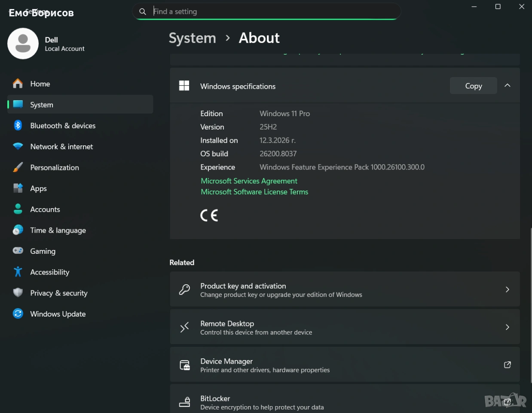Navigate back to System breadcrumb
This screenshot has height=413, width=532.
[192, 38]
